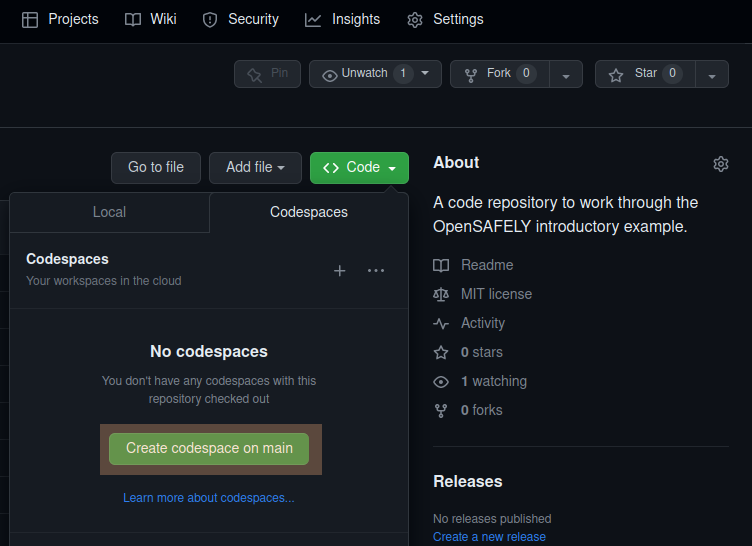Open the Projects tab
Image resolution: width=752 pixels, height=546 pixels.
(60, 19)
